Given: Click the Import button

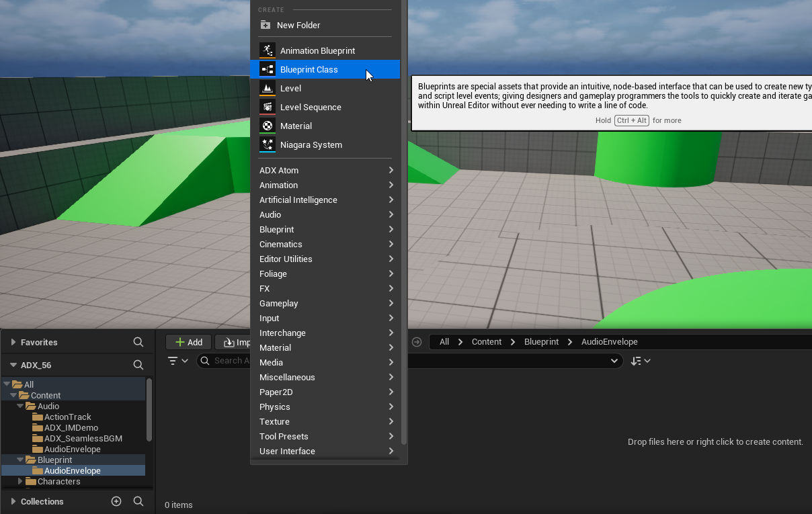Looking at the screenshot, I should 233,342.
